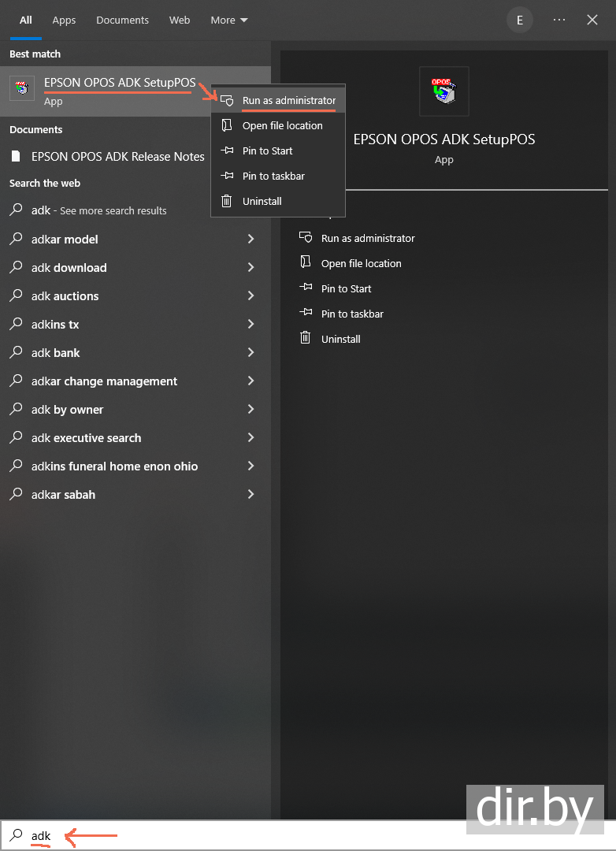Click the Uninstall trash icon in context menu

coord(227,201)
